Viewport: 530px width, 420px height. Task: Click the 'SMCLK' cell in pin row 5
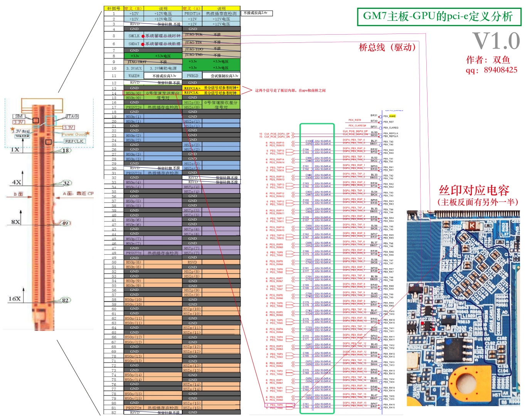tap(133, 36)
